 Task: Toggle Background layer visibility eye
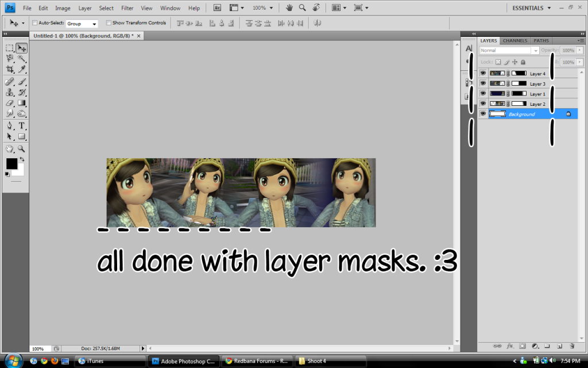point(483,114)
